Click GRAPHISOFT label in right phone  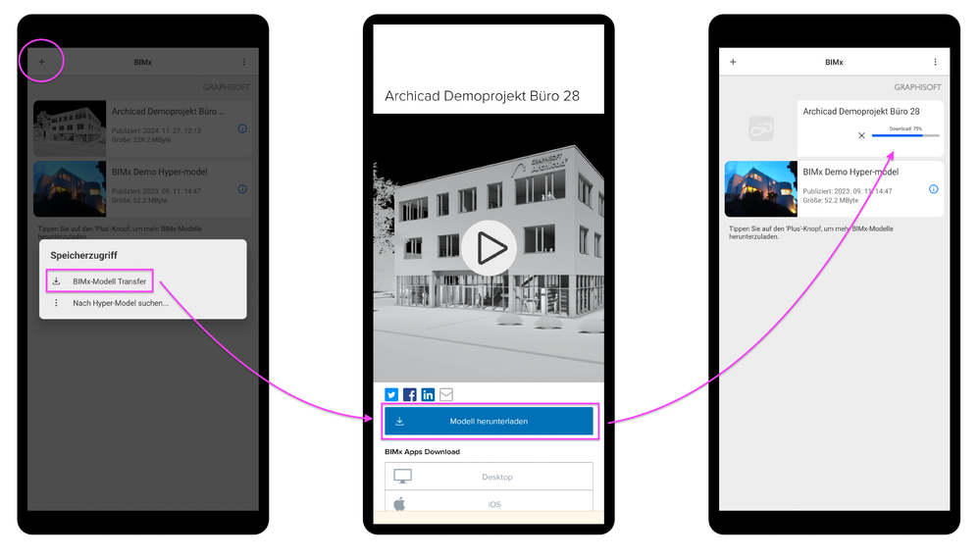(917, 87)
